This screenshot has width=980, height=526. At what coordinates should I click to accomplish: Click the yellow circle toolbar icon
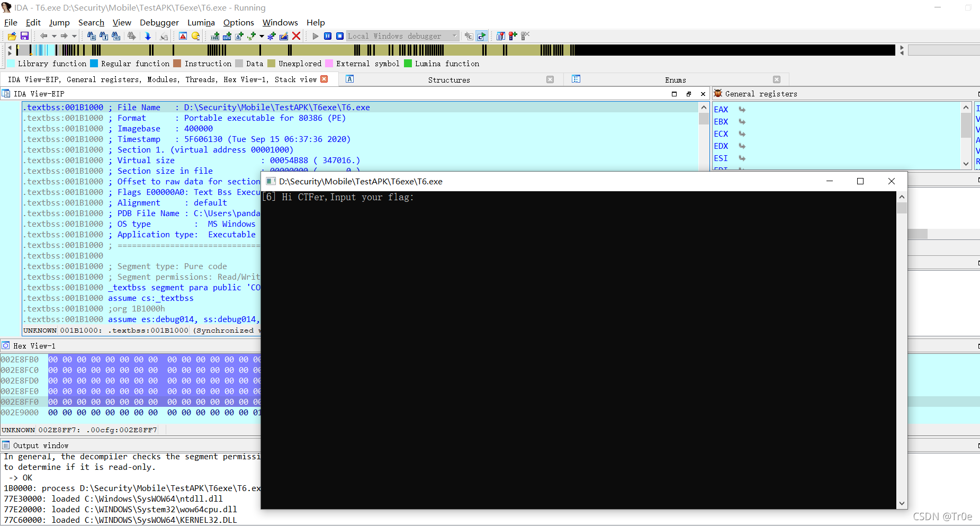point(195,36)
